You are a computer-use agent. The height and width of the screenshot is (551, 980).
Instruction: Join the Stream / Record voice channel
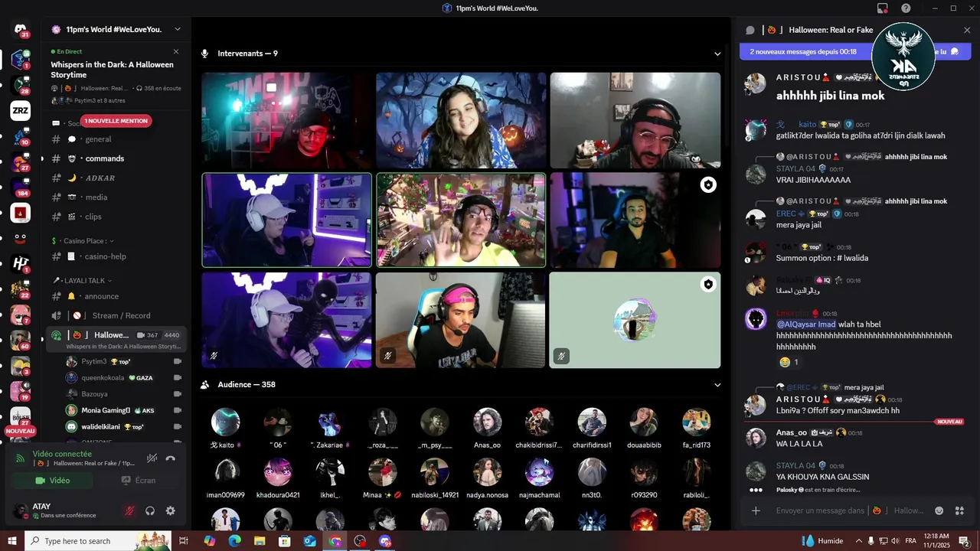pos(115,315)
